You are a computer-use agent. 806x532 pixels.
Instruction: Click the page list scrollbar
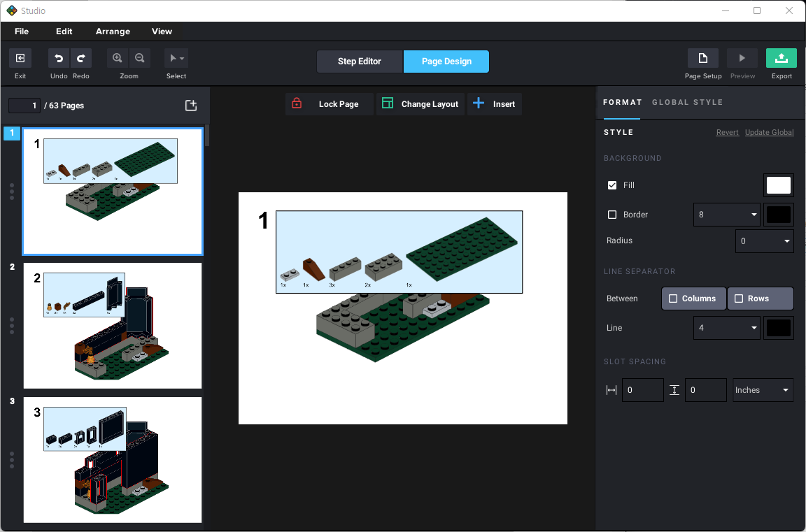coord(206,136)
